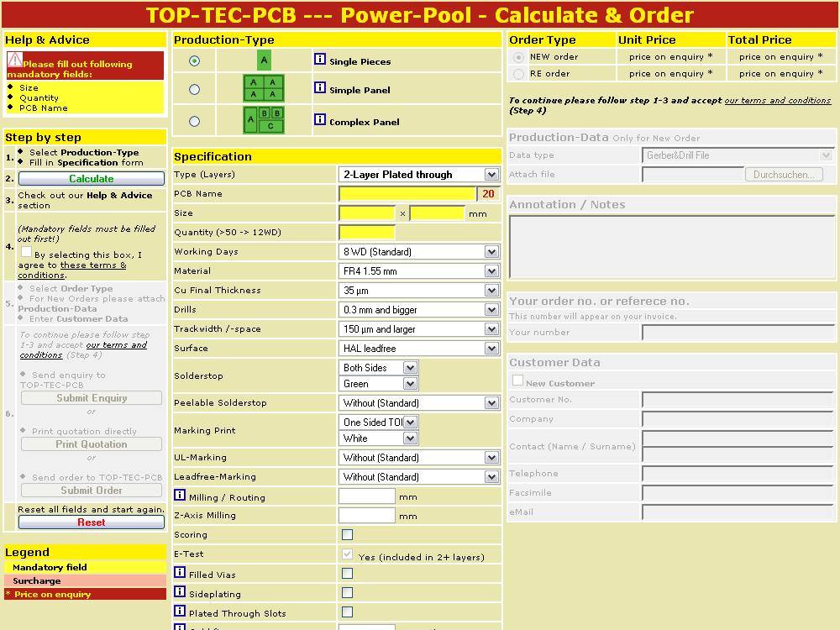Focus the first Size field
Screen dimensions: 840x630
pyautogui.click(x=367, y=213)
